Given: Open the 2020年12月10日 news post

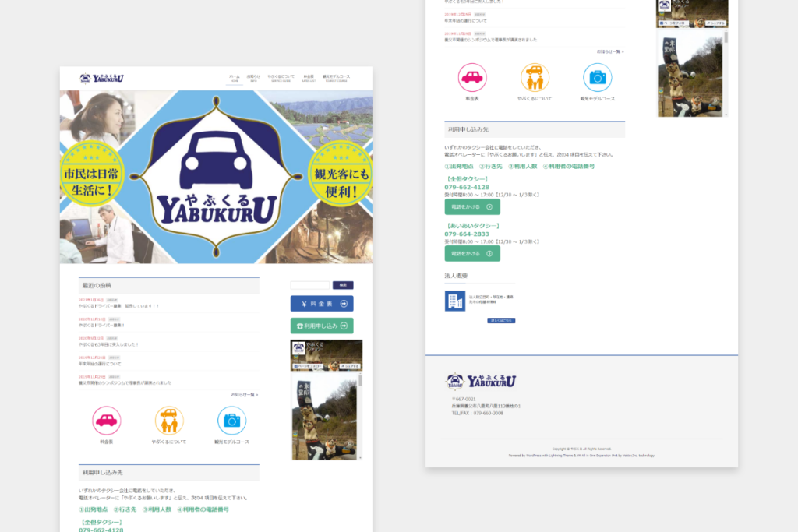Looking at the screenshot, I should coord(102,326).
